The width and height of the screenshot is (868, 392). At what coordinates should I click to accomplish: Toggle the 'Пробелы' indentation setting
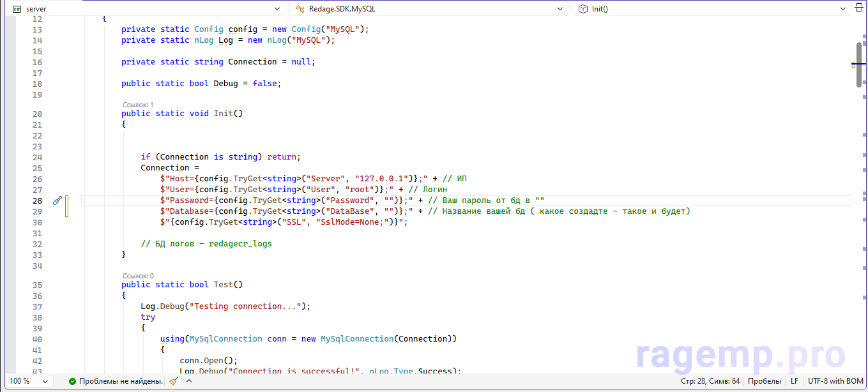[x=764, y=381]
